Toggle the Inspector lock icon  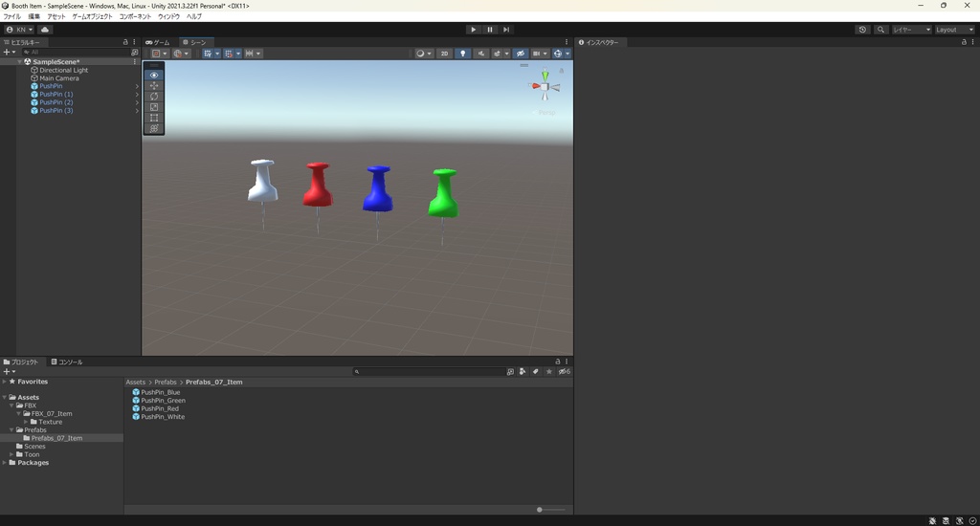[964, 42]
